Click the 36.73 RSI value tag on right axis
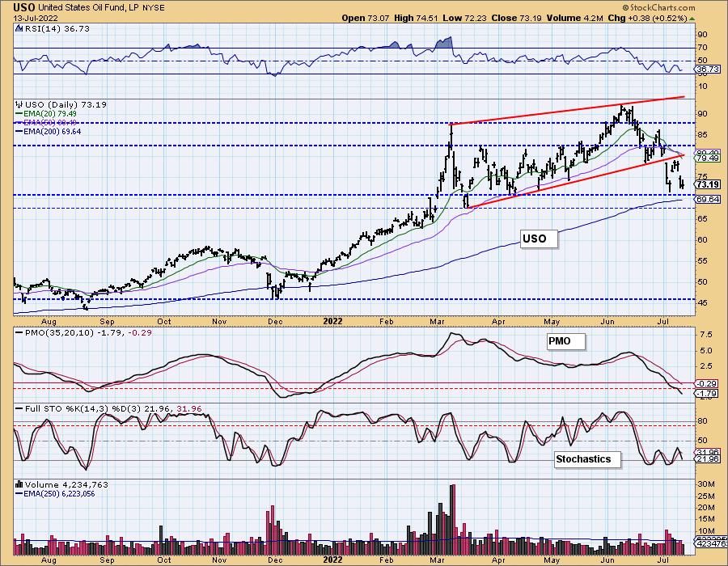This screenshot has height=566, width=728. point(708,69)
